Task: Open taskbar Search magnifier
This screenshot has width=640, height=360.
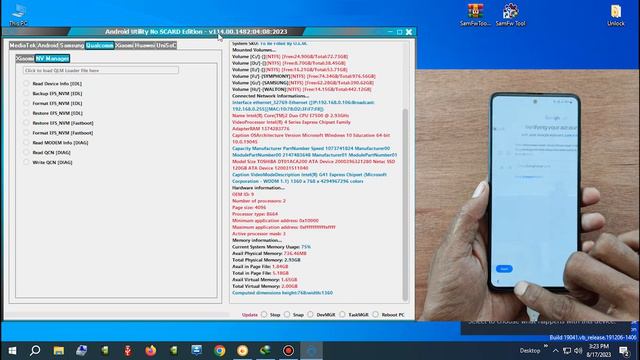Action: [x=35, y=351]
